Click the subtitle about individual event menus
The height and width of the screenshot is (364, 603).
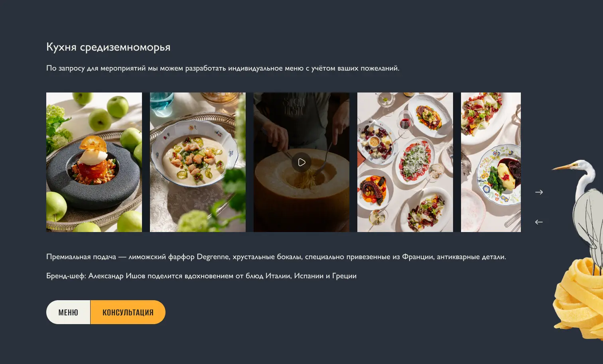pos(223,68)
